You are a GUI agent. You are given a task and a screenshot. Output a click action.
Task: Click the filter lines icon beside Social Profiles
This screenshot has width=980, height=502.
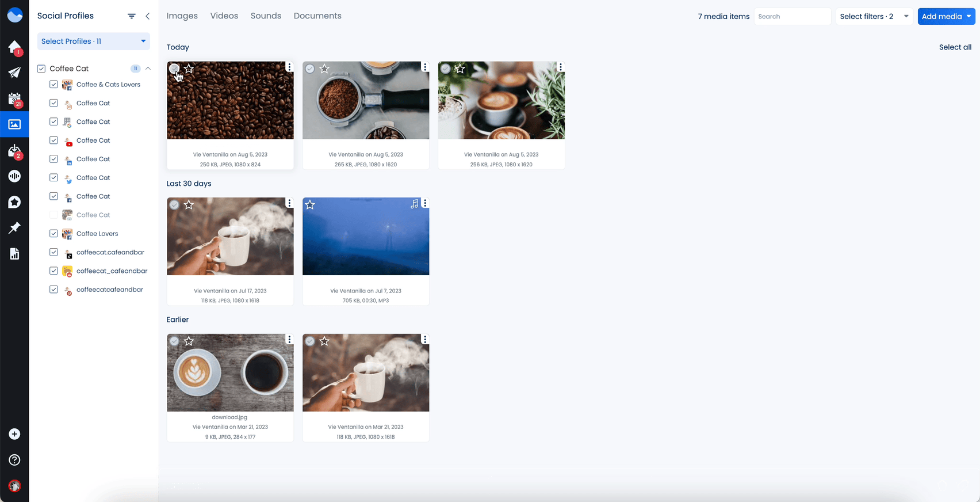click(x=132, y=16)
